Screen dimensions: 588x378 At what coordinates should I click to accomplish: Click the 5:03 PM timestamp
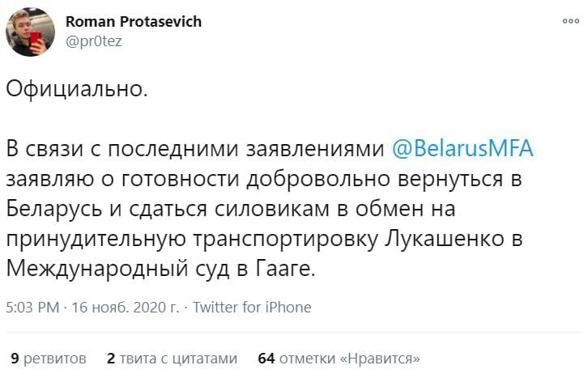(32, 308)
